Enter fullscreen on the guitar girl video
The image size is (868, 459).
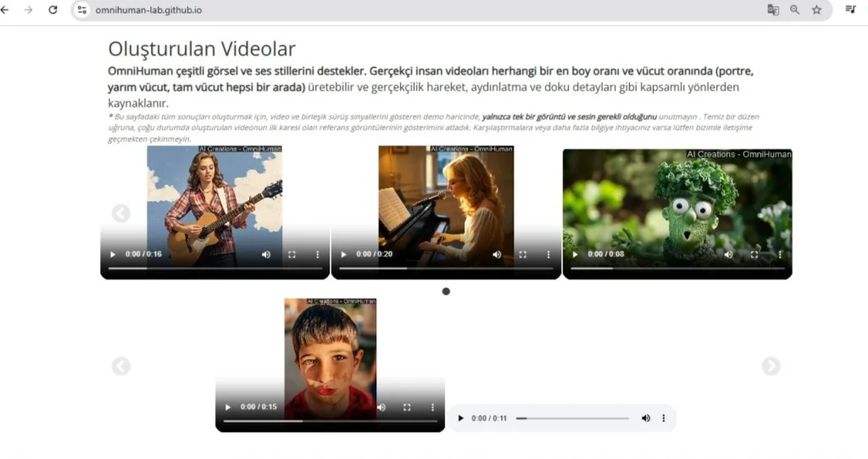coord(292,254)
